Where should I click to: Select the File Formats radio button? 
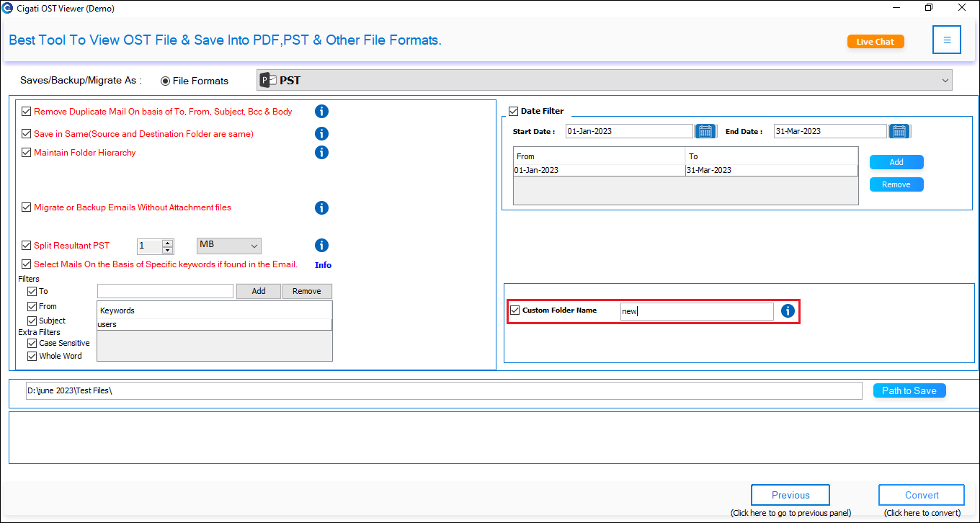(x=165, y=81)
